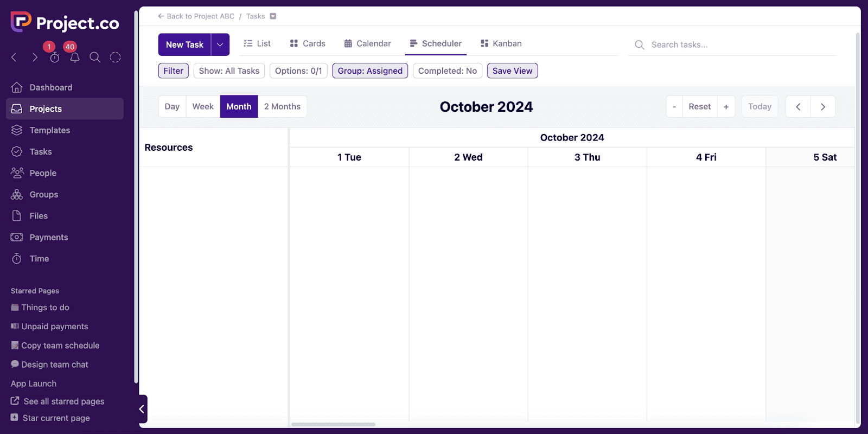Open the timer icon in sidebar

(x=55, y=58)
